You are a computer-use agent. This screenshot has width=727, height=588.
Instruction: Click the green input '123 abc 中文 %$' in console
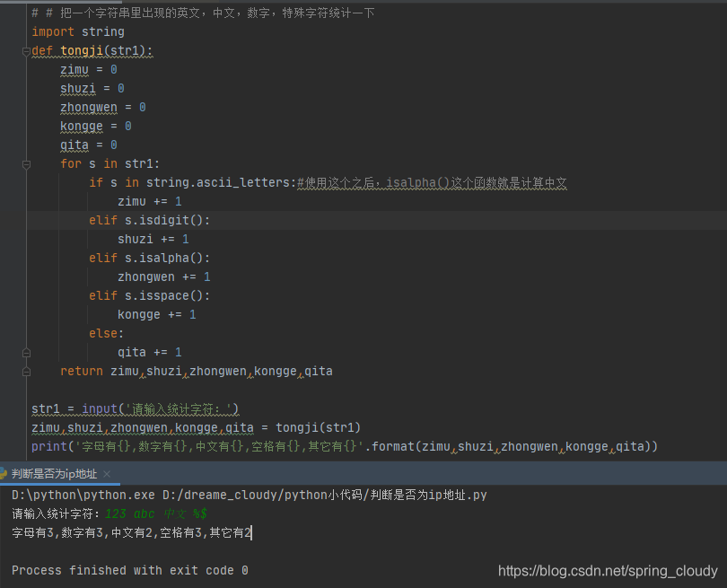point(156,513)
